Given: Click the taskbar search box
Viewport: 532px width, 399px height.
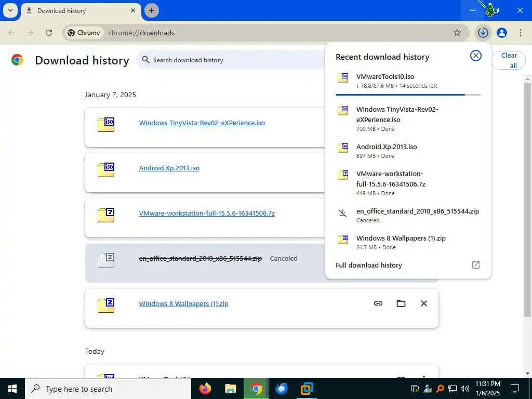Looking at the screenshot, I should tap(108, 389).
